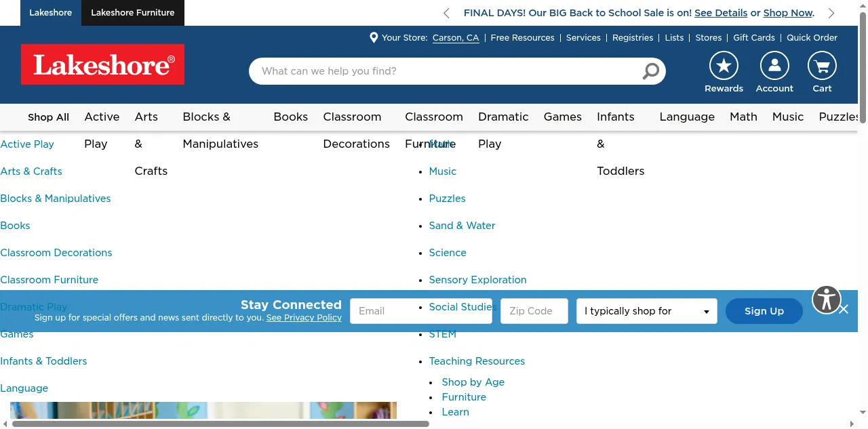Click the store location pin icon

coord(374,38)
